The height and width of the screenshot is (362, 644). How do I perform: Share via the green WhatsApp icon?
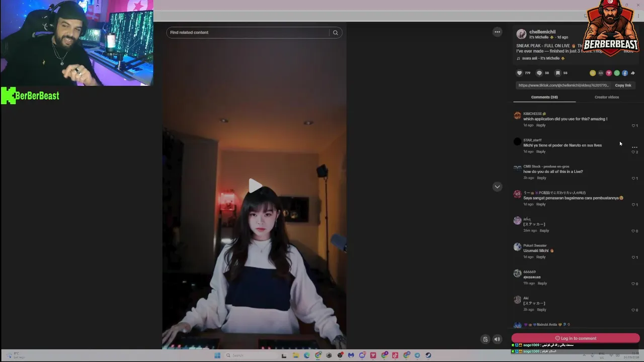tap(617, 73)
